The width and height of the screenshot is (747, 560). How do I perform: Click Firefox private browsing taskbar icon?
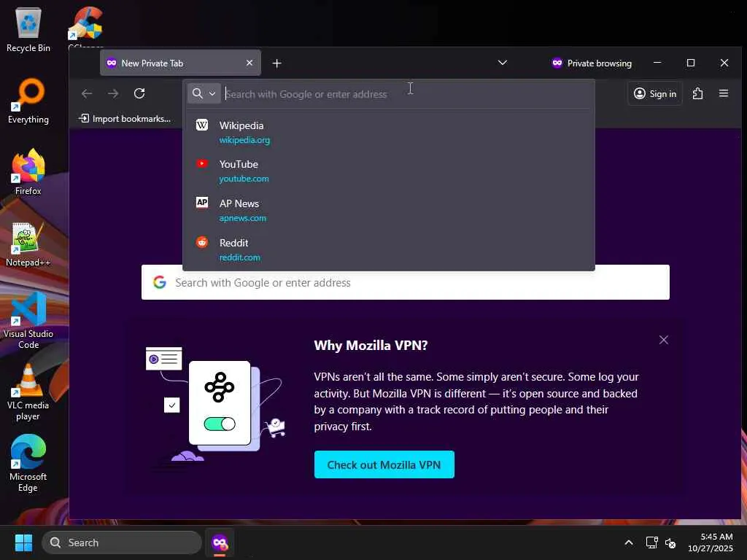point(220,542)
